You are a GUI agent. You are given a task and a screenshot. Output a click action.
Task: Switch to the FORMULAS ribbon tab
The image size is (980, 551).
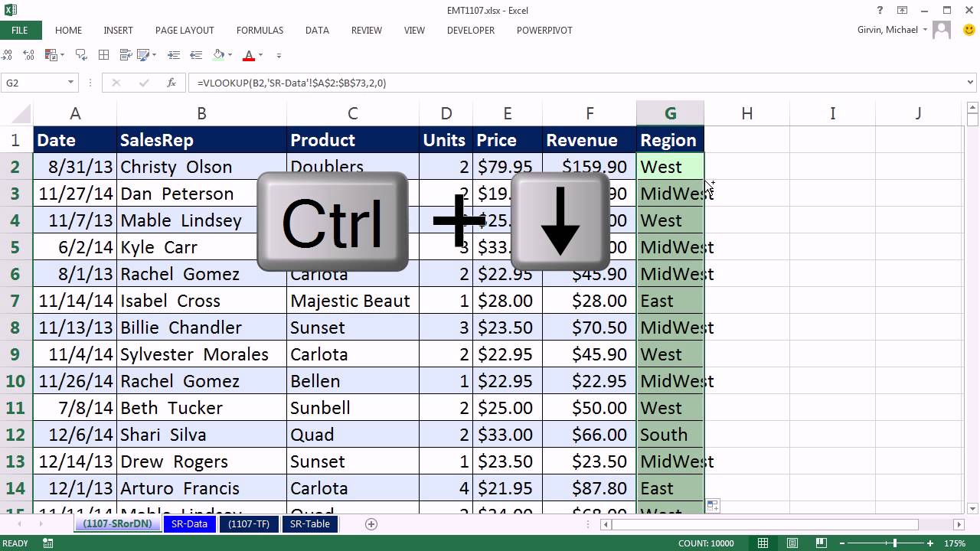pyautogui.click(x=260, y=31)
